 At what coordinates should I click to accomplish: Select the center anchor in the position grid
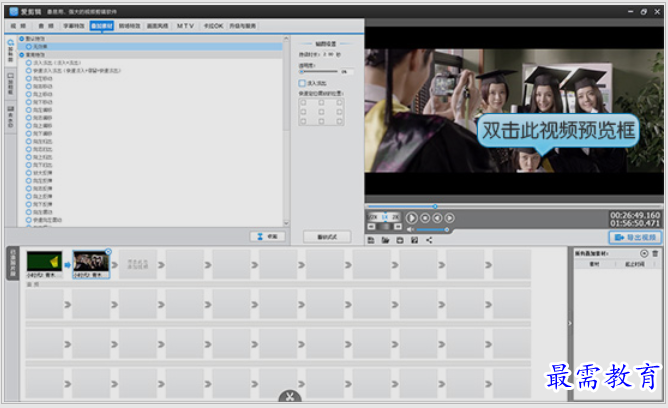point(321,112)
